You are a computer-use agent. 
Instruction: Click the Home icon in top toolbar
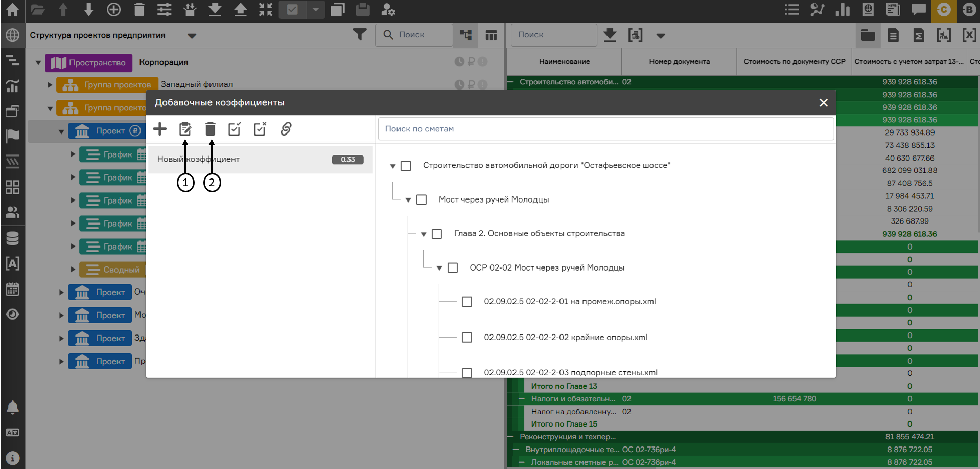point(12,10)
